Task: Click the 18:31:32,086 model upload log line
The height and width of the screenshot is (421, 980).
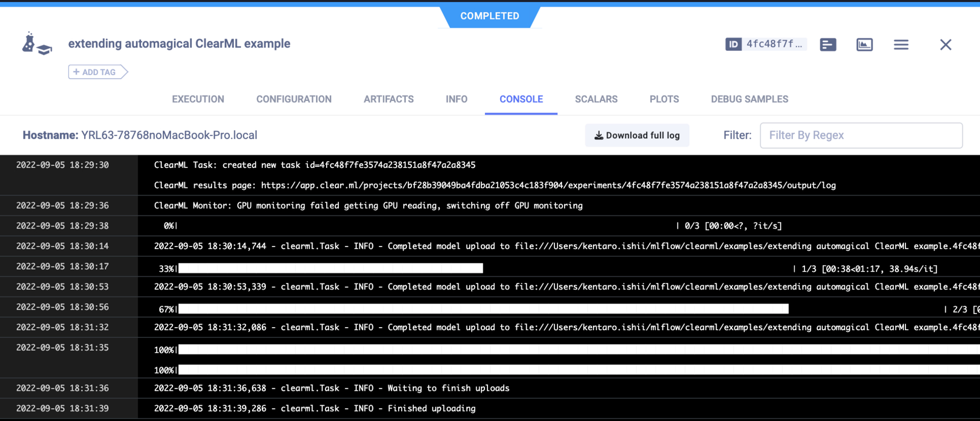Action: pyautogui.click(x=567, y=328)
